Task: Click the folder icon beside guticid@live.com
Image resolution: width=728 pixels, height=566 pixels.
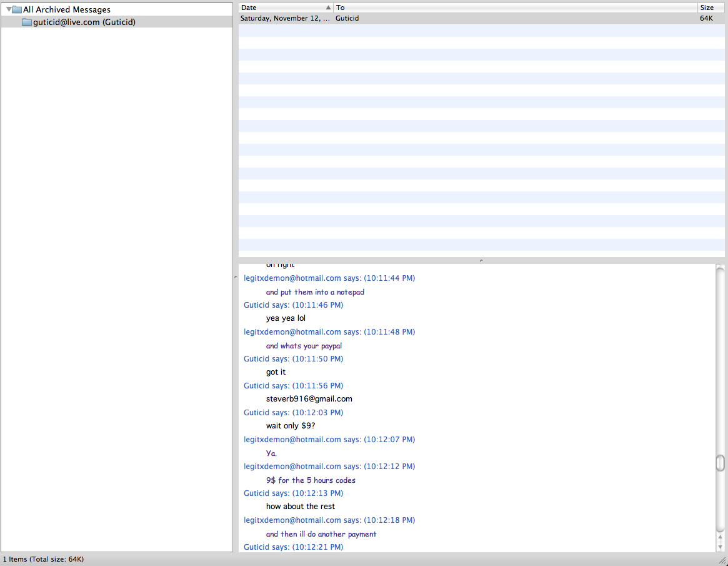Action: coord(27,22)
